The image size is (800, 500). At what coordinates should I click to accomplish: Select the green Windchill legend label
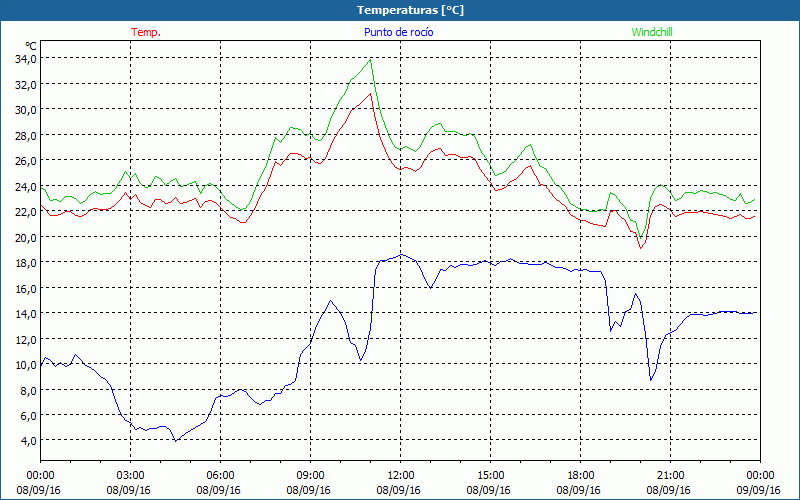click(x=652, y=32)
